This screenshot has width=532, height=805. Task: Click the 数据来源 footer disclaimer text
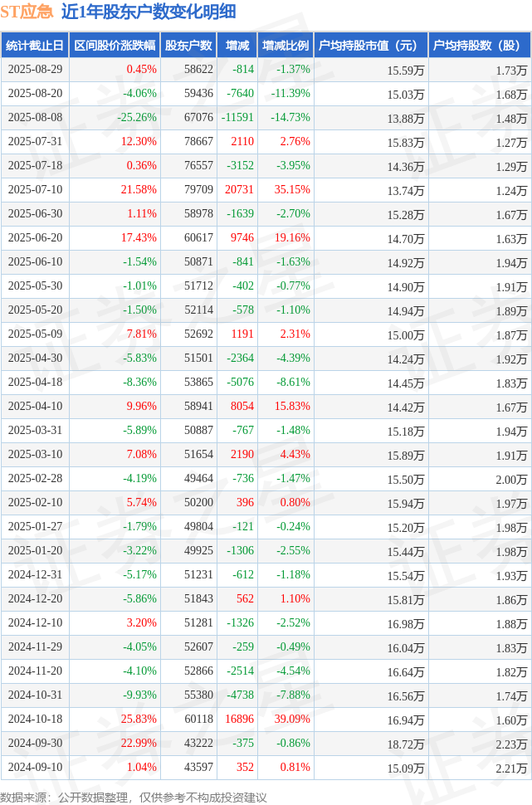coord(134,798)
